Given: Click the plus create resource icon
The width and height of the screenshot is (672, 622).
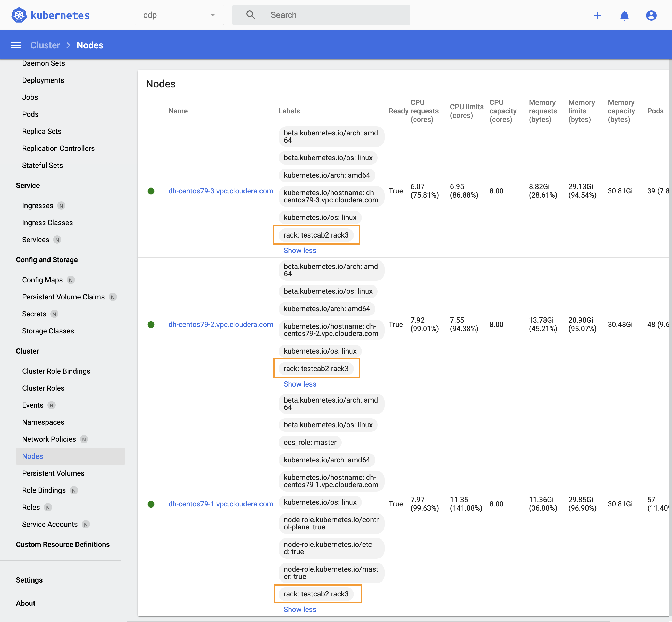Looking at the screenshot, I should 597,15.
